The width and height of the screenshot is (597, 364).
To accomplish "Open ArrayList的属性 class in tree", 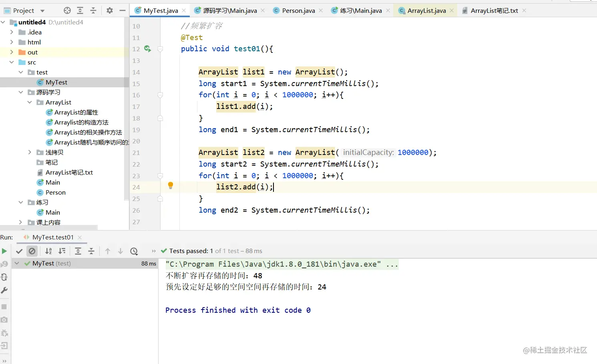I will coord(76,112).
